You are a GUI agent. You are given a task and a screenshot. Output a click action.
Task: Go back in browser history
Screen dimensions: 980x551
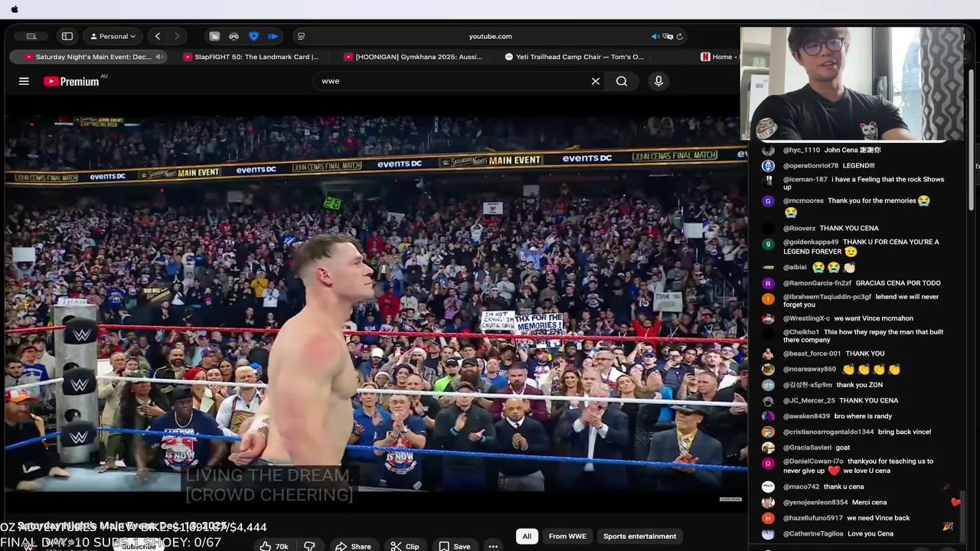pos(158,36)
